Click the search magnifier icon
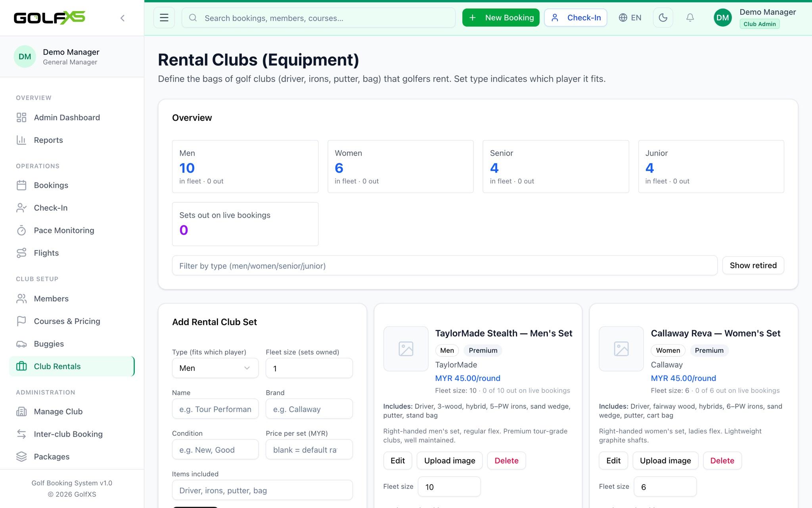812x508 pixels. [x=193, y=18]
